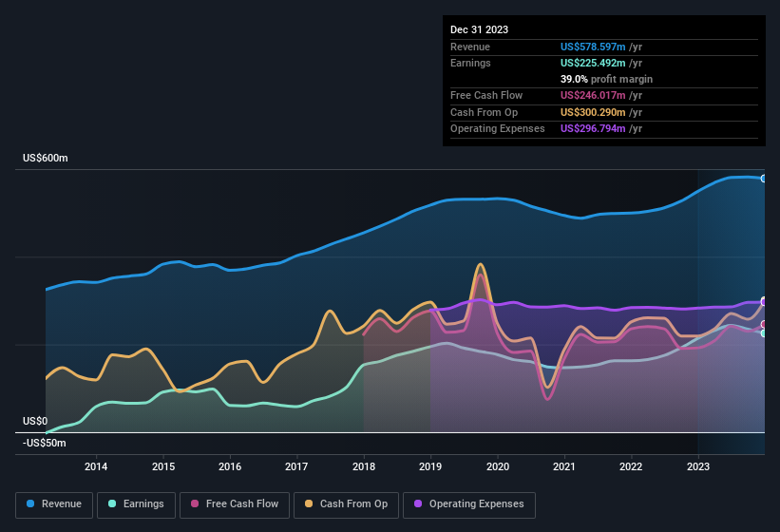The height and width of the screenshot is (532, 780).
Task: Click the pink Free Cash Flow legend dot
Action: click(x=196, y=503)
